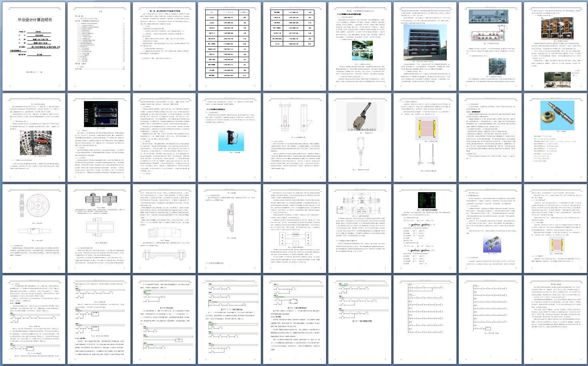
Task: Select the page with orange stacked-car parking photos
Action: (x=555, y=46)
